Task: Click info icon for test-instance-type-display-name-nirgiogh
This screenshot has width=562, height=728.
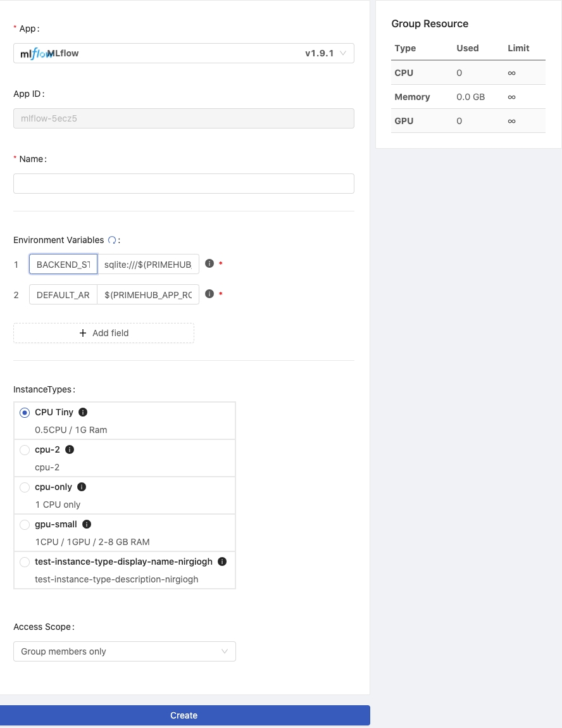Action: (x=222, y=562)
